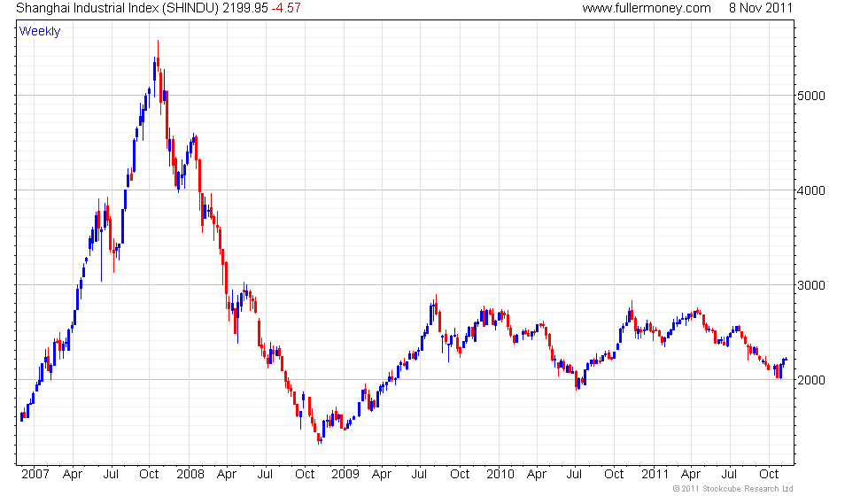Select the chart title 'Shanghai Industrial Index (SHINDU)'
Viewport: 868px width, 496px height.
(x=118, y=8)
